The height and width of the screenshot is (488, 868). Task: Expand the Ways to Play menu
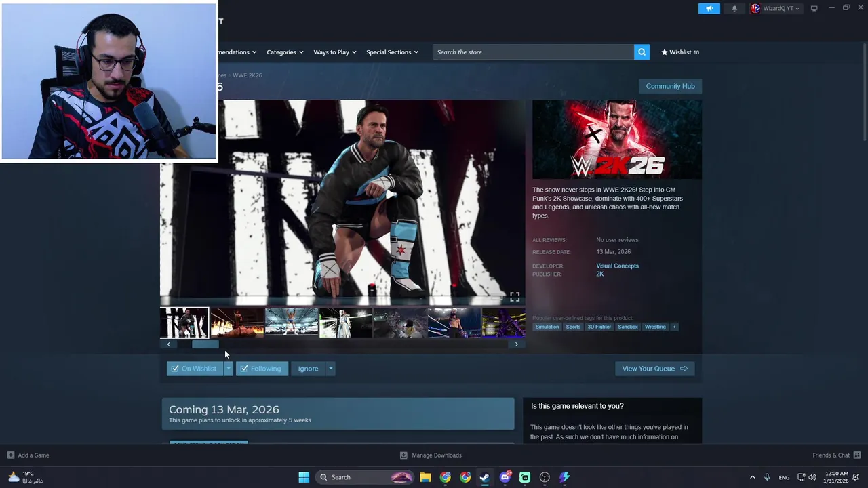point(335,52)
